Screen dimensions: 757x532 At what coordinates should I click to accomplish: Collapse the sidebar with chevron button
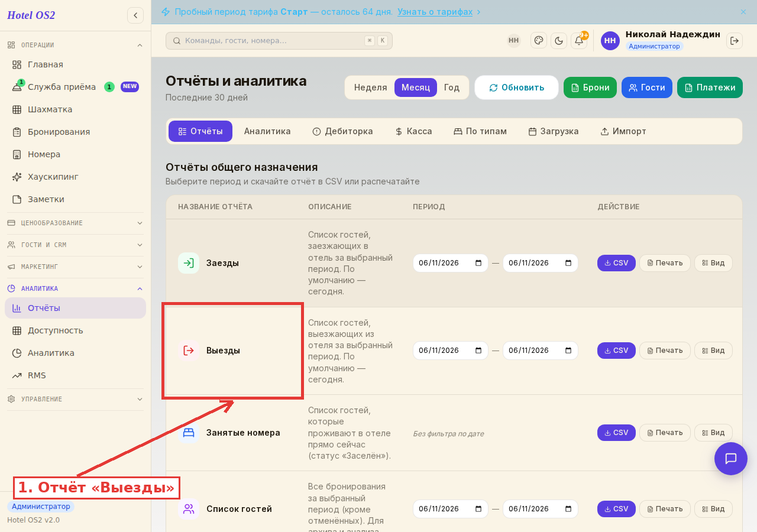coord(135,15)
